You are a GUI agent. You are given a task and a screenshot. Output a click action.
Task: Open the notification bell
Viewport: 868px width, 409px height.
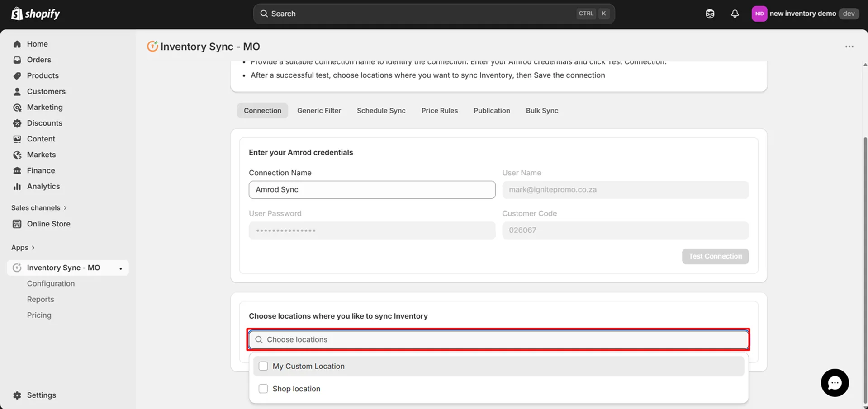pos(734,14)
